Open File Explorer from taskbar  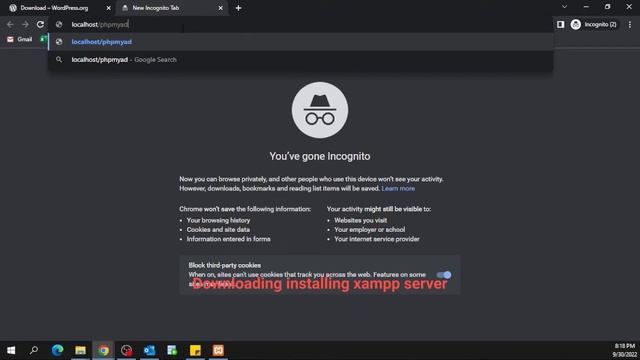(80, 350)
